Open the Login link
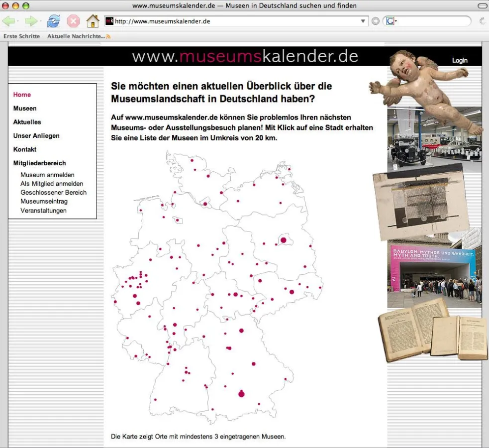Screen dimensions: 489x448 pos(459,60)
